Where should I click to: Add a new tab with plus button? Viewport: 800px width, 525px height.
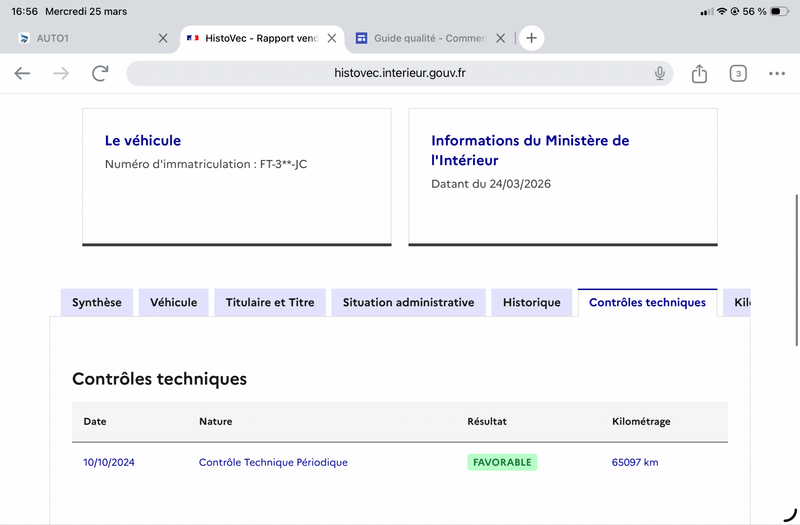[531, 38]
